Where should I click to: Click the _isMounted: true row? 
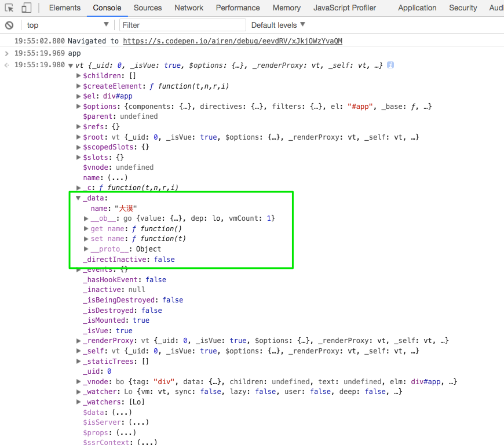tap(116, 320)
